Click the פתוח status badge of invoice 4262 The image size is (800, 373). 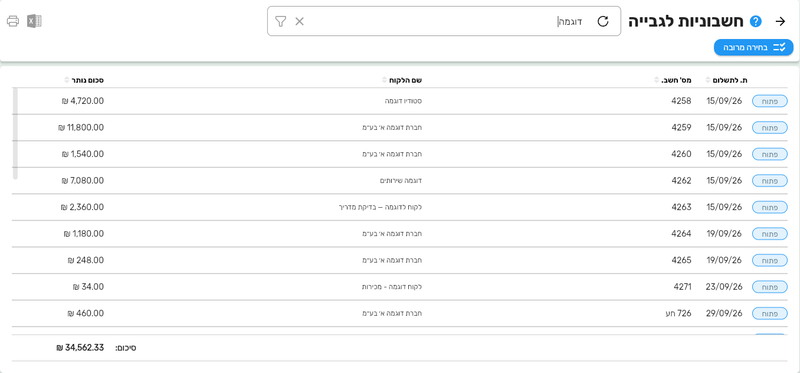[769, 181]
